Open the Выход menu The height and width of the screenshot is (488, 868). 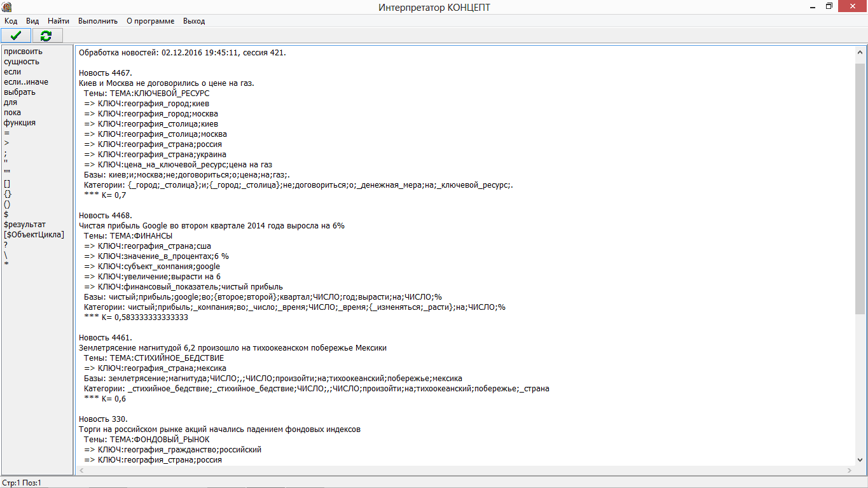[x=194, y=21]
